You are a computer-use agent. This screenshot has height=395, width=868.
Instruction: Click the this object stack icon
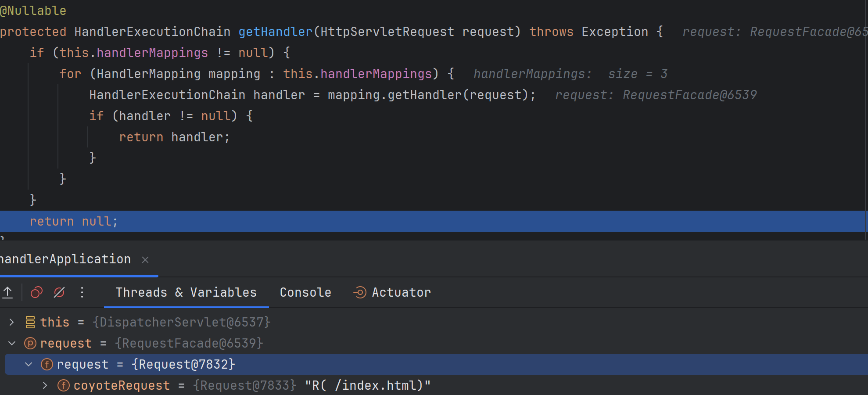(30, 322)
